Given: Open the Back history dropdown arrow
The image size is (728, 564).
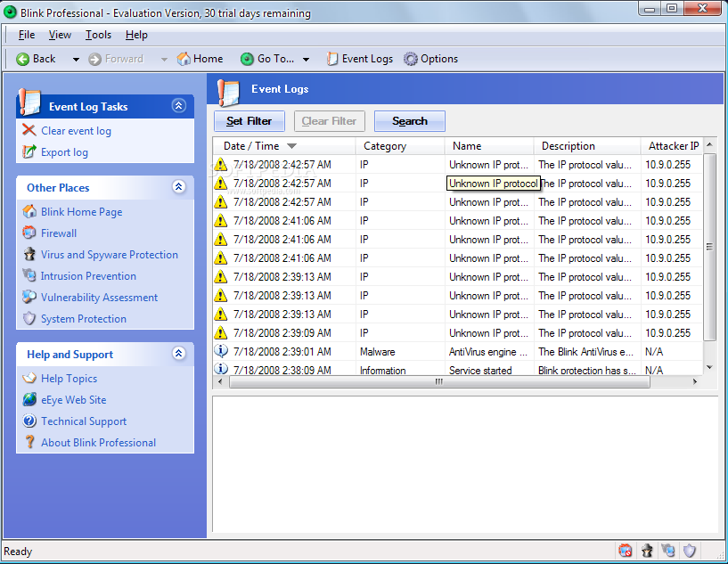Looking at the screenshot, I should pos(76,60).
